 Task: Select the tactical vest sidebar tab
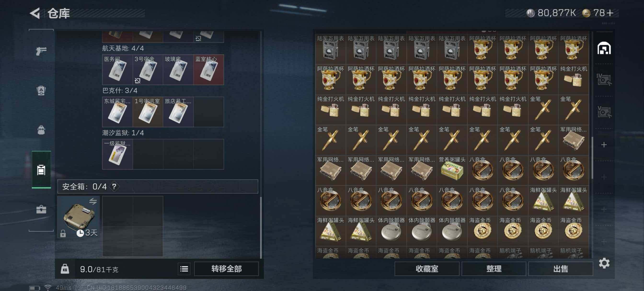point(41,90)
